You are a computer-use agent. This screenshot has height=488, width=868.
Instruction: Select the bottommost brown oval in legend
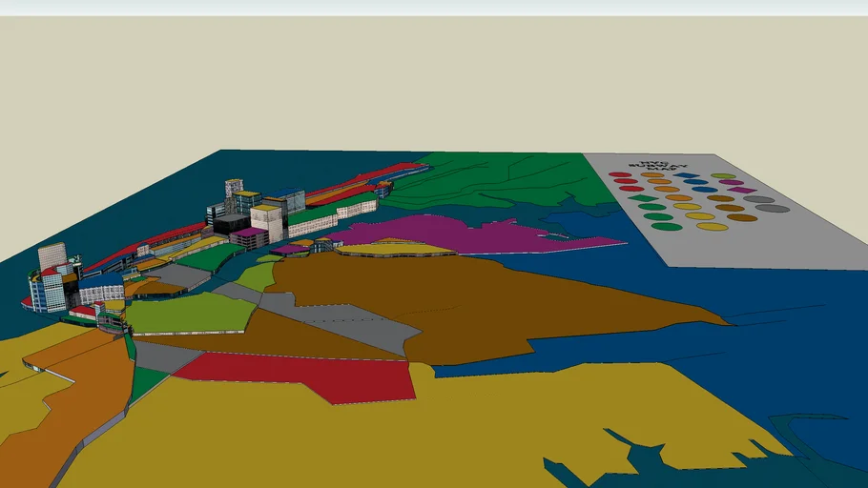coord(742,217)
